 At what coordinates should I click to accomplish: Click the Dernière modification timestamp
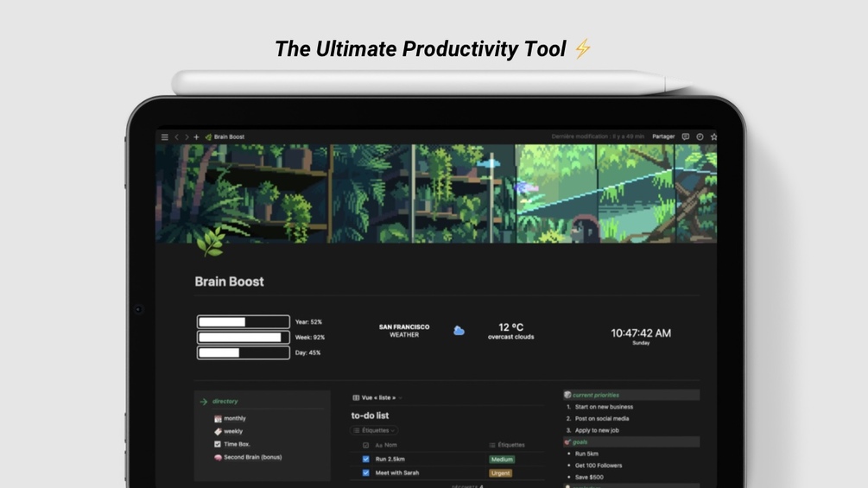[x=598, y=136]
